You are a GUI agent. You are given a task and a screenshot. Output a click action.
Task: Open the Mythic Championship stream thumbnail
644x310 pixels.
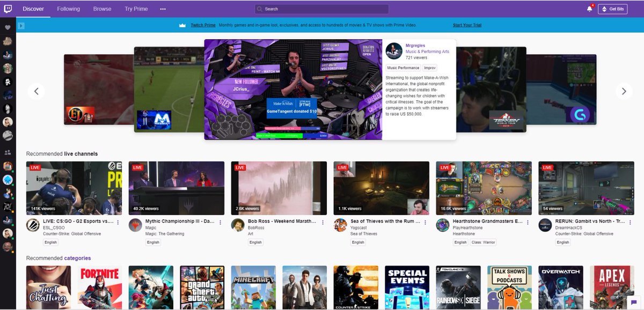coord(177,188)
